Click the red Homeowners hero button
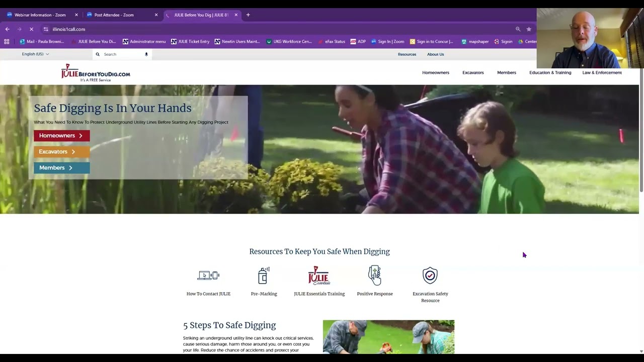This screenshot has height=362, width=644. [x=62, y=136]
